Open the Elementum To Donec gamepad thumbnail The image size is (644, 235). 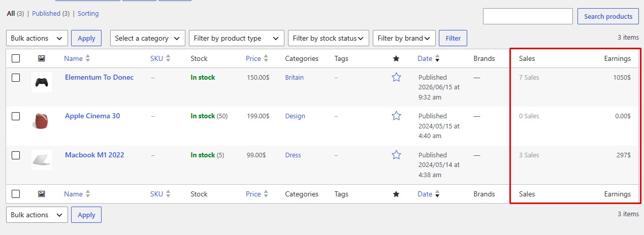tap(42, 82)
